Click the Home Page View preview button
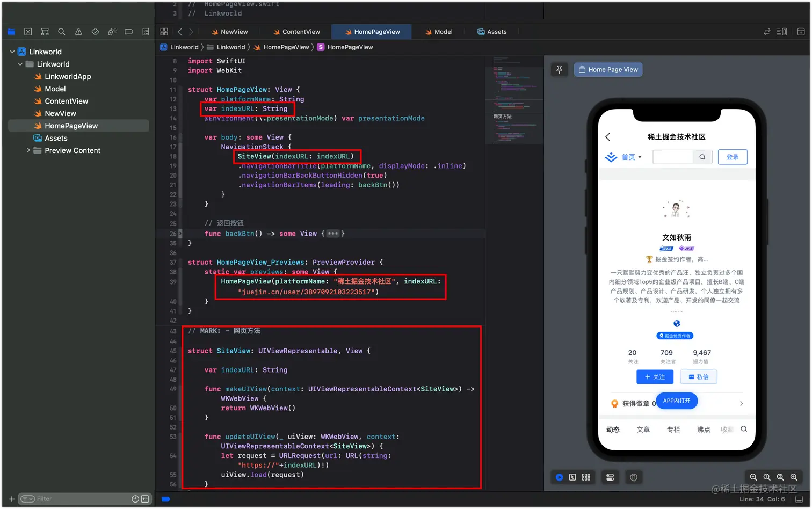Screen dimensions: 812x509 608,69
